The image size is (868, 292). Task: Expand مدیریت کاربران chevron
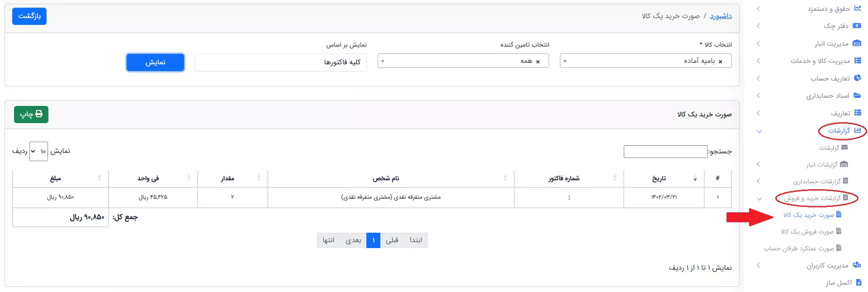point(759,265)
